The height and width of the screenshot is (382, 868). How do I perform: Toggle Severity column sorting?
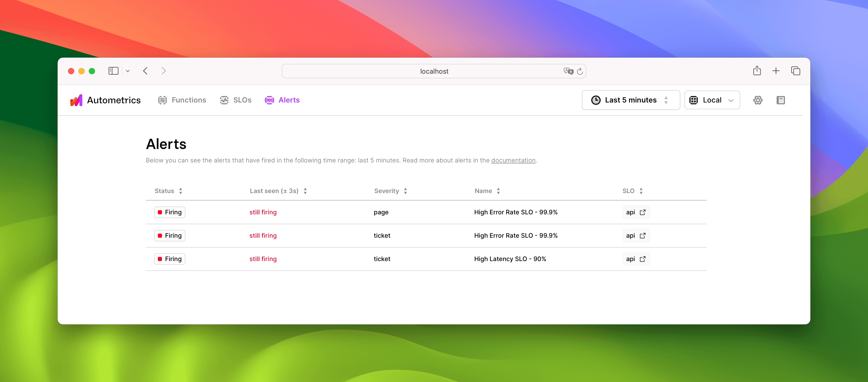point(405,191)
